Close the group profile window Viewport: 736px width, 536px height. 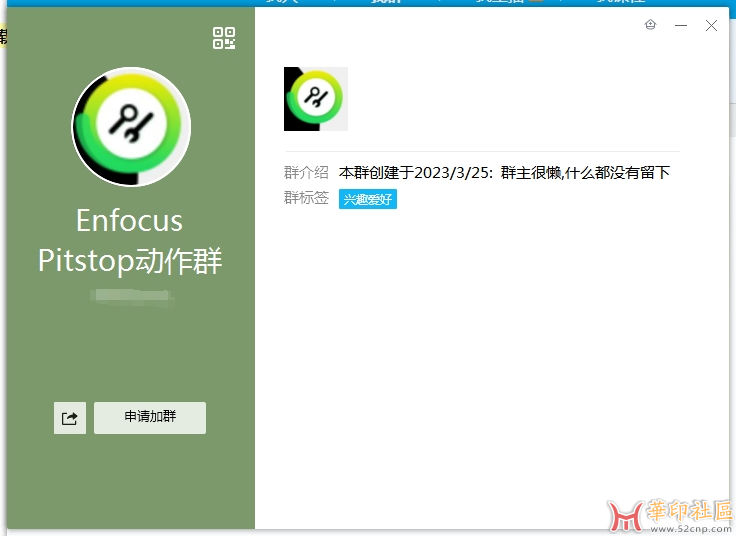click(711, 25)
